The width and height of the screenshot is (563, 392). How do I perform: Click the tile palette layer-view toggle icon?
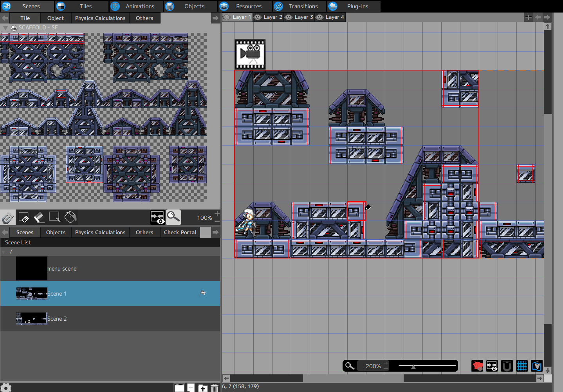click(157, 217)
